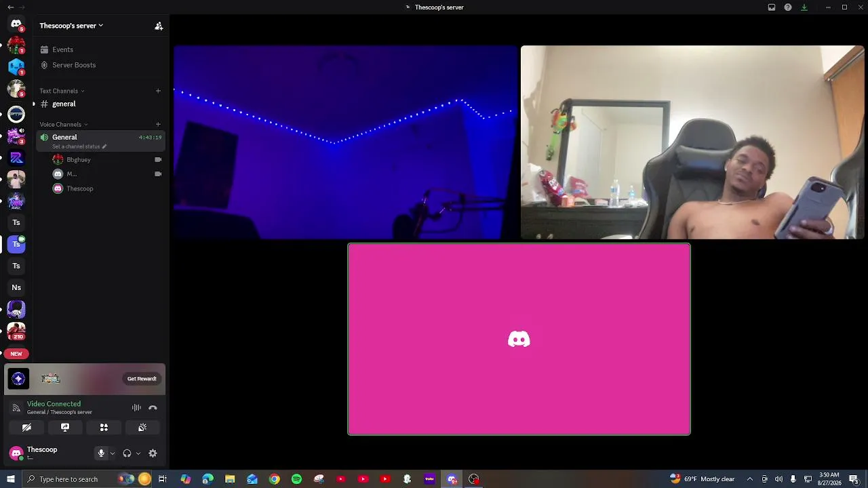Deafen with the headphones button
The width and height of the screenshot is (868, 488).
[x=127, y=453]
